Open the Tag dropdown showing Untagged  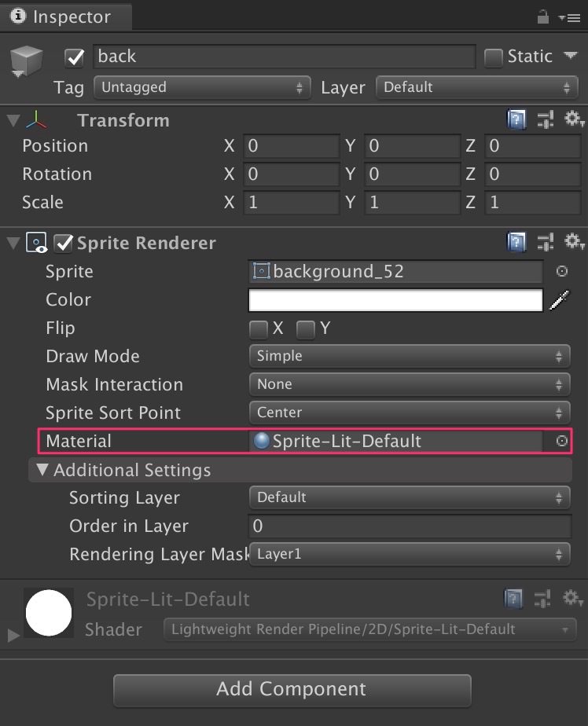201,87
